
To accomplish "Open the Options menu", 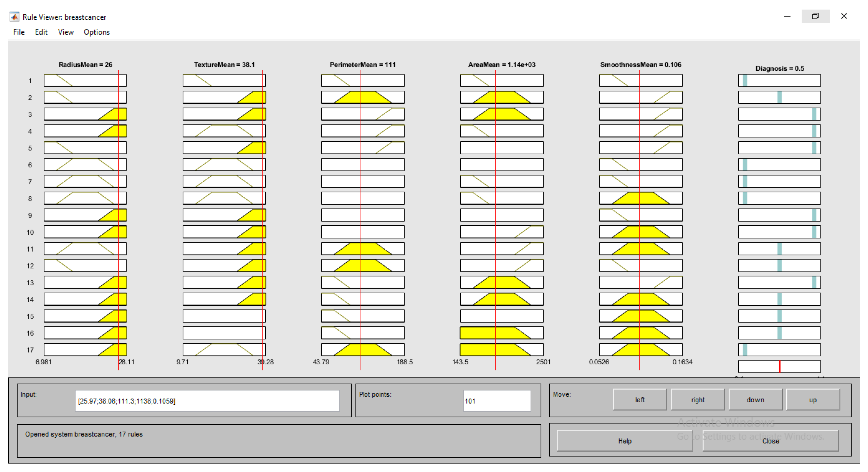I will (x=97, y=32).
